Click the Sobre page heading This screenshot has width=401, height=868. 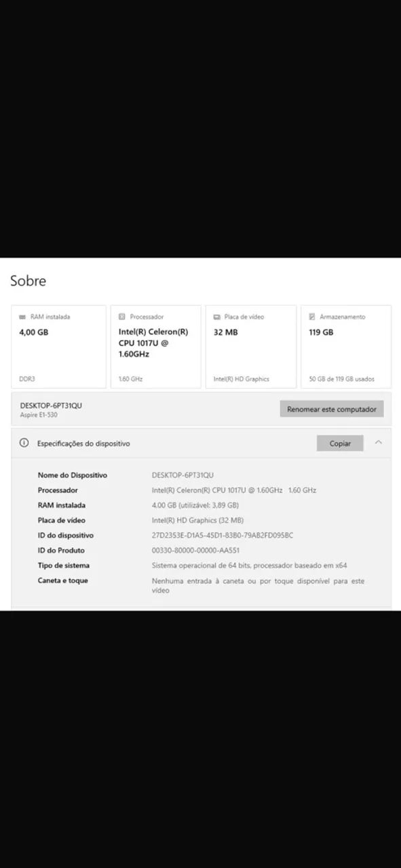click(x=28, y=281)
